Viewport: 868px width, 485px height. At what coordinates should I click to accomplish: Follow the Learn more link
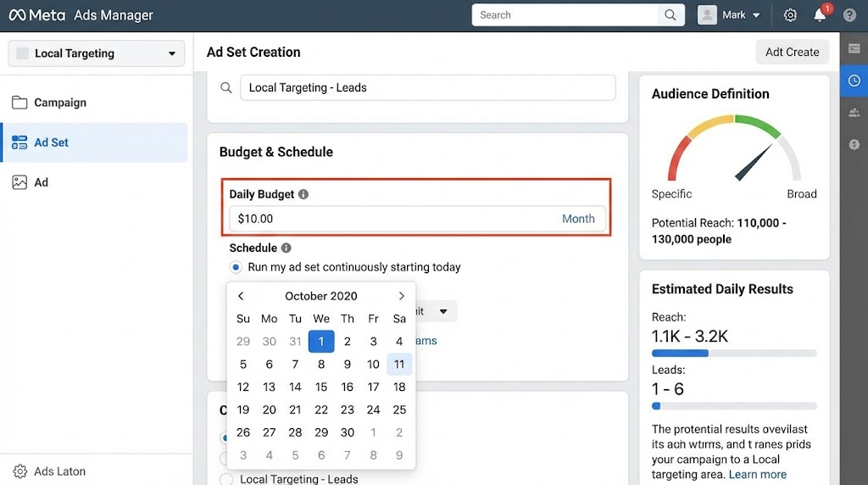pyautogui.click(x=757, y=475)
